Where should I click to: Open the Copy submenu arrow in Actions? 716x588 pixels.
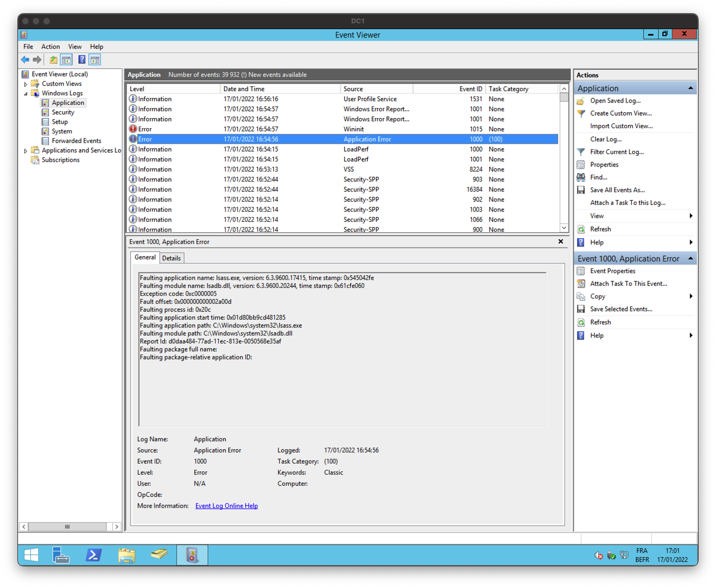691,296
